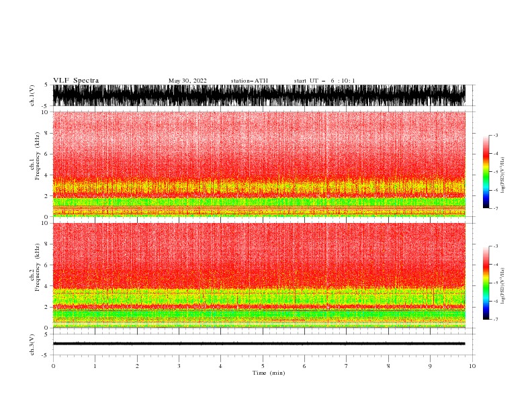Click the ch.1 PSD color bar

click(486, 172)
